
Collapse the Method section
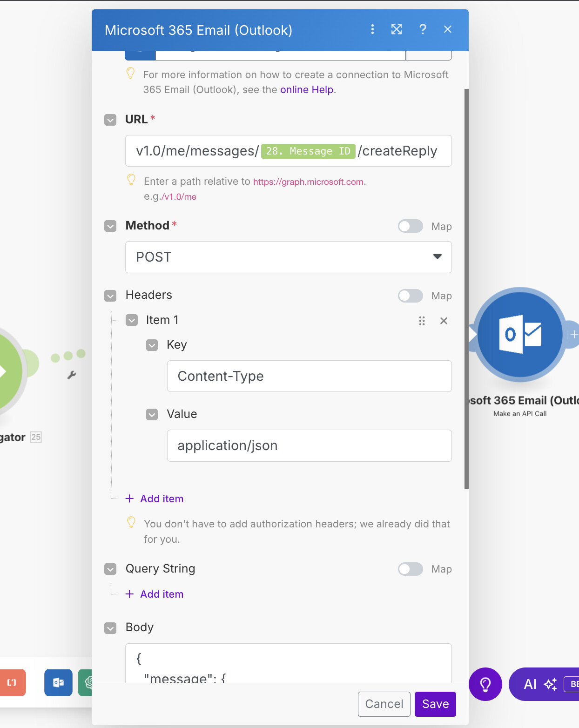pos(110,226)
